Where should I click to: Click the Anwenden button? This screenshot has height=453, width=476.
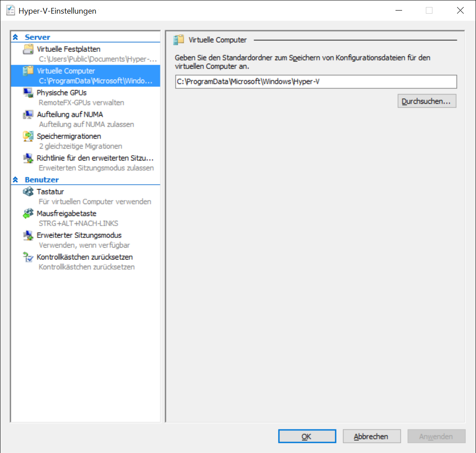436,436
